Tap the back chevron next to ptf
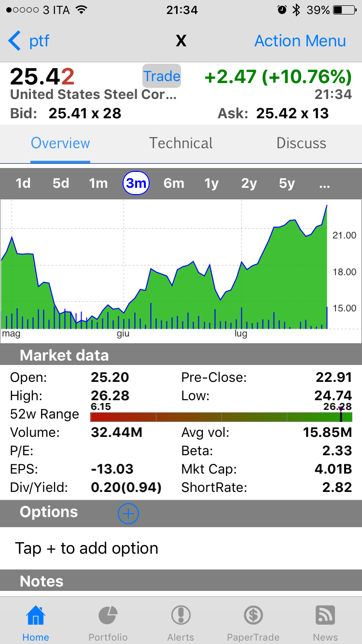 pos(14,41)
